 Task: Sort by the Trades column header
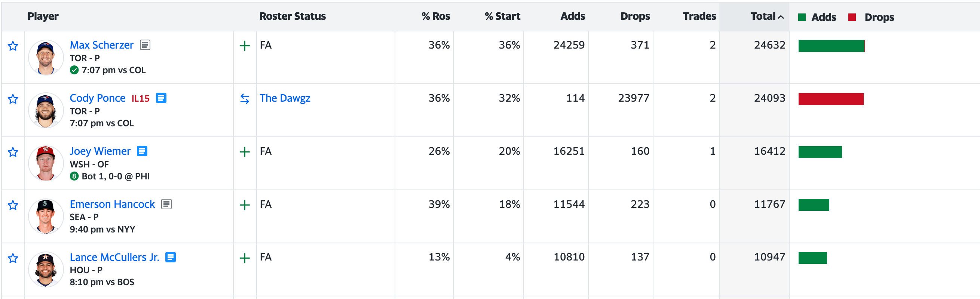[699, 16]
